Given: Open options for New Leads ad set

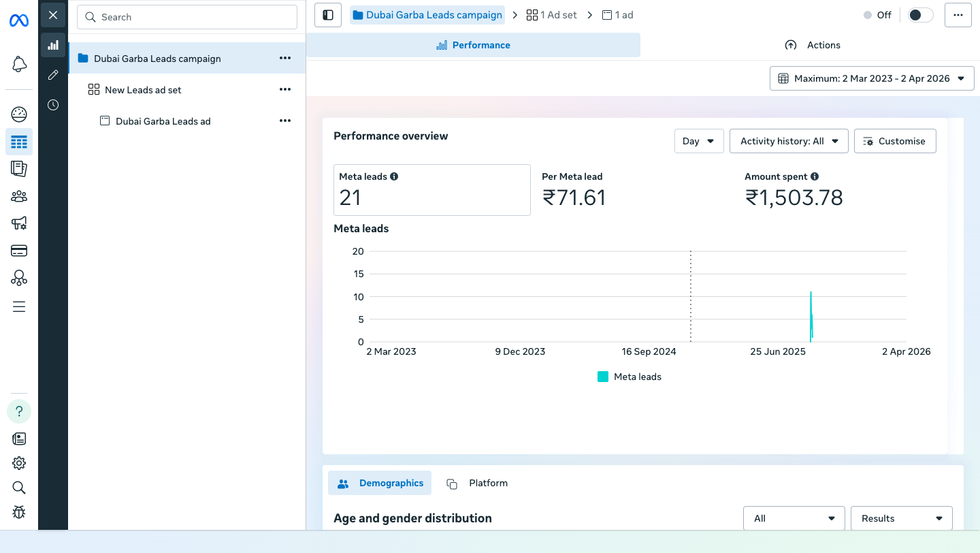Looking at the screenshot, I should point(285,89).
